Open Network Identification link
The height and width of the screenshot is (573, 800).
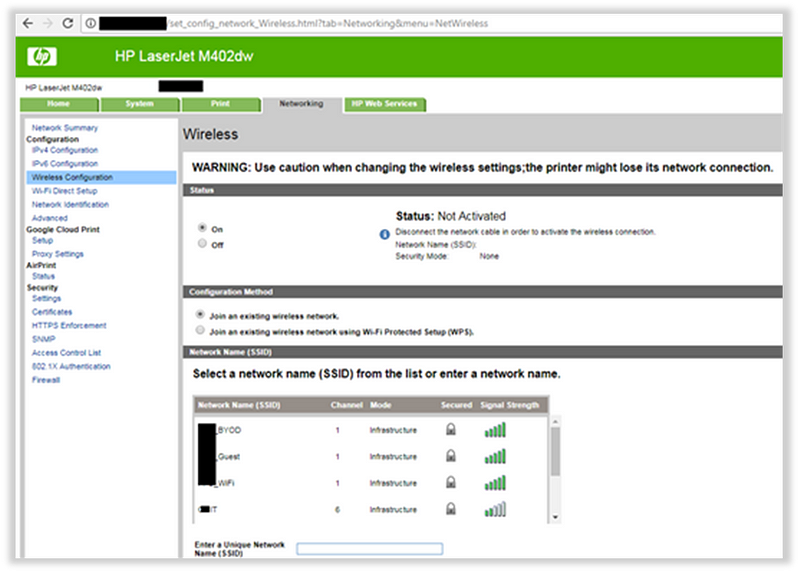coord(70,205)
